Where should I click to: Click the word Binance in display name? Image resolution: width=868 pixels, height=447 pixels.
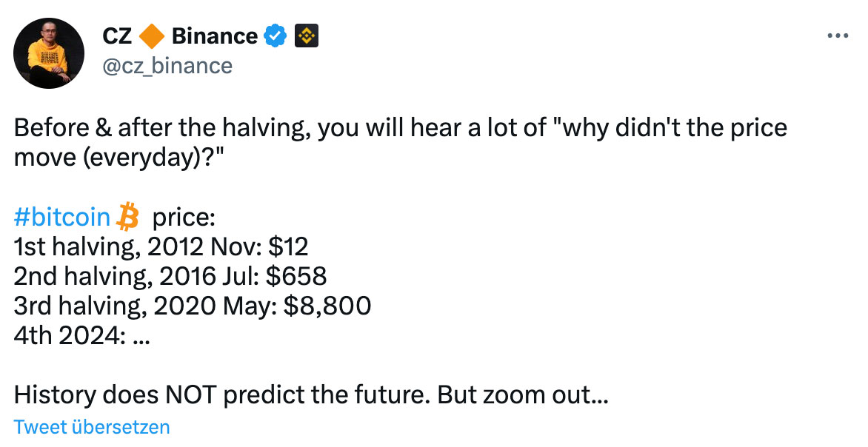coord(215,36)
